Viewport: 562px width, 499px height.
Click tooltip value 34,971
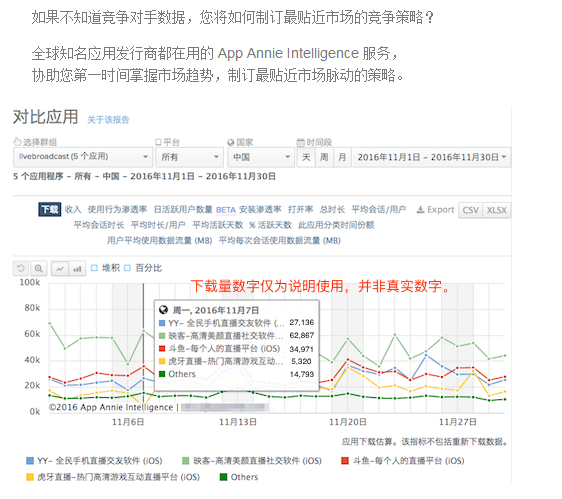coord(302,349)
